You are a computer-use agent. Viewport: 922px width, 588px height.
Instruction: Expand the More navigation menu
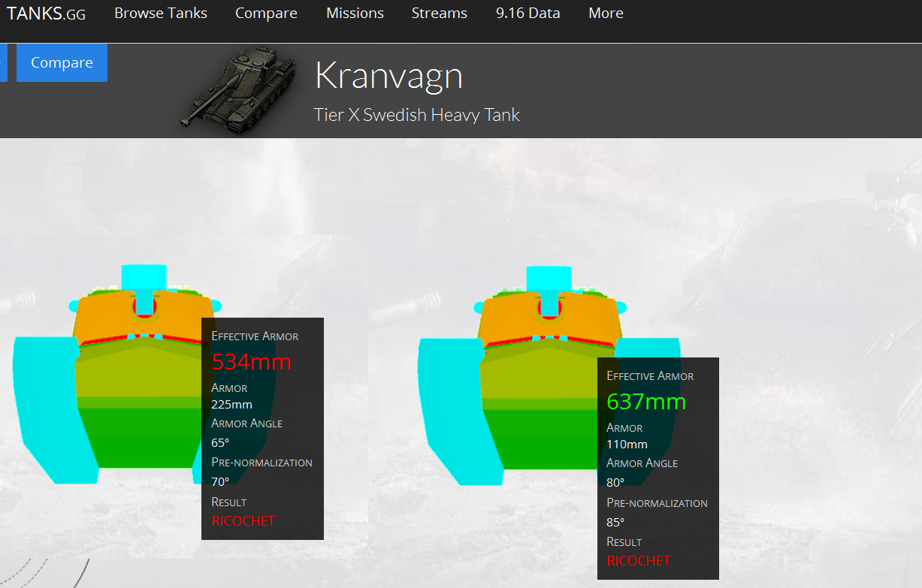click(x=606, y=14)
